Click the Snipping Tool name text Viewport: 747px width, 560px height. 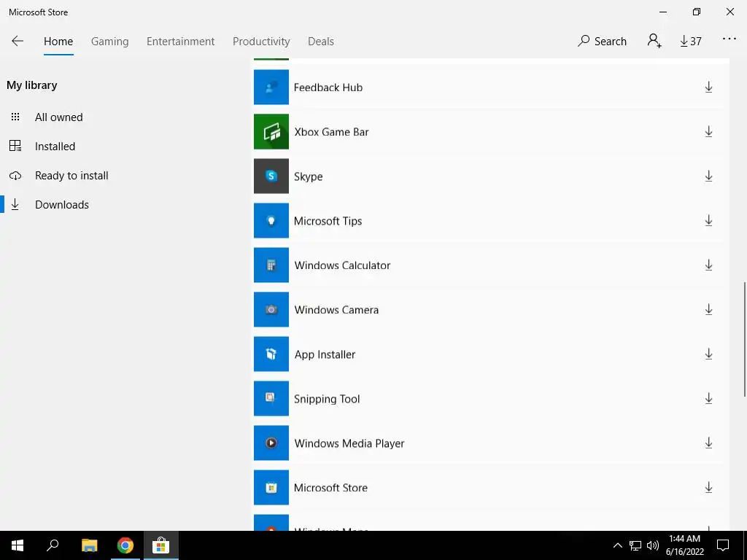[x=327, y=399]
